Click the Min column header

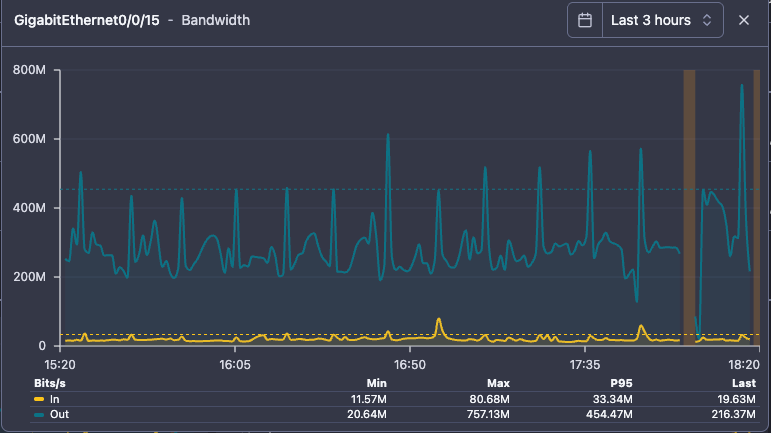pyautogui.click(x=376, y=383)
